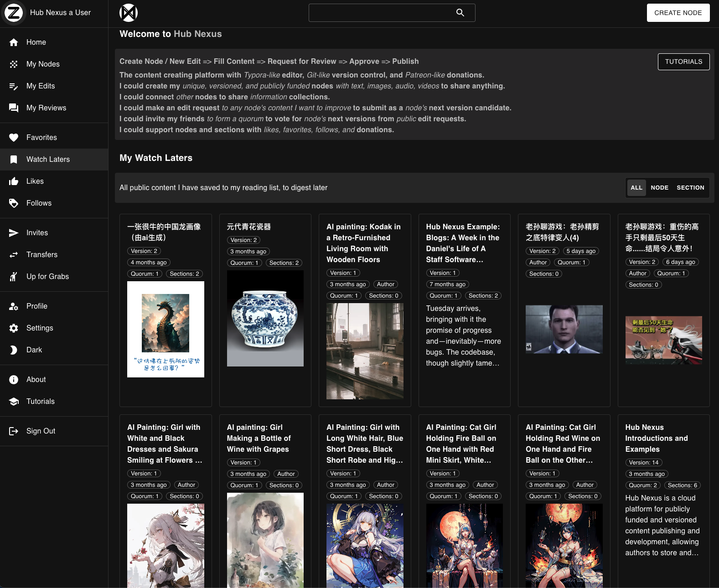
Task: Click title 'Hub Nexus Introductions and Examples'
Action: click(x=657, y=438)
